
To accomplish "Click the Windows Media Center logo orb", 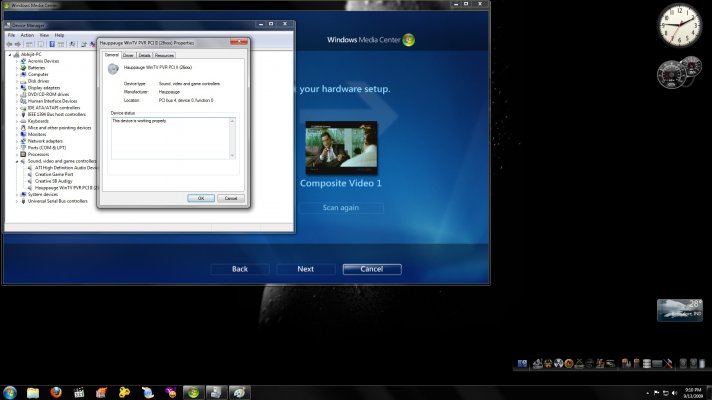I will (409, 40).
